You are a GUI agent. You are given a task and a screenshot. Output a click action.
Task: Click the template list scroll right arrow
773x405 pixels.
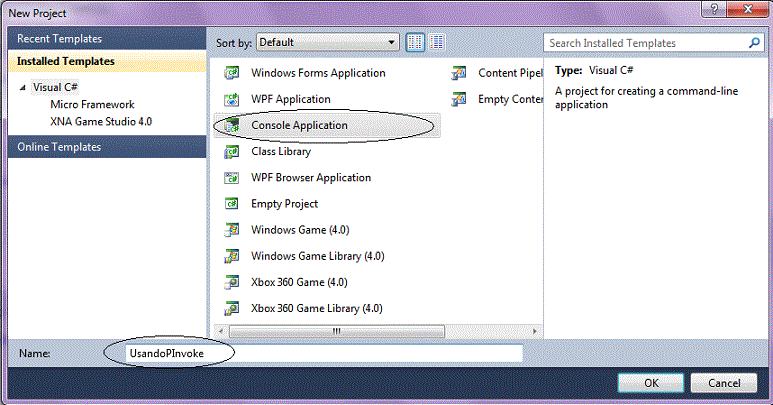(x=535, y=332)
